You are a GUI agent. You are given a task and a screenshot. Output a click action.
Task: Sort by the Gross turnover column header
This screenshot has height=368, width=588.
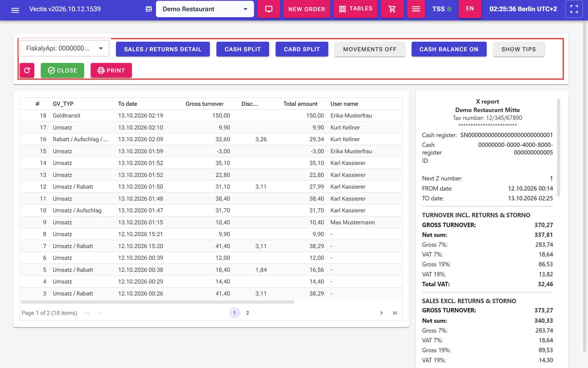click(205, 104)
